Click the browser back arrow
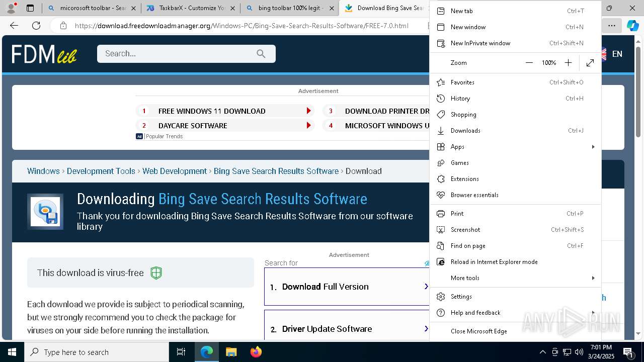Screen dimensions: 644x362 click(x=14, y=26)
